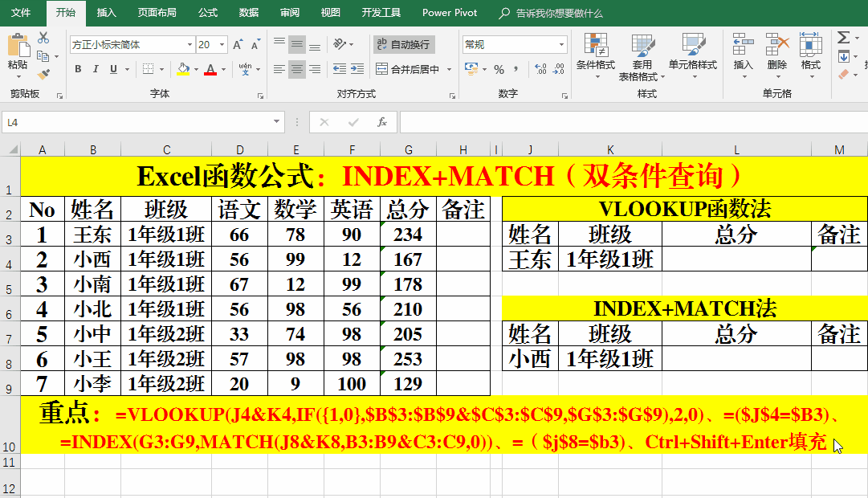The height and width of the screenshot is (498, 868).
Task: Apply accounting number format
Action: coord(471,69)
